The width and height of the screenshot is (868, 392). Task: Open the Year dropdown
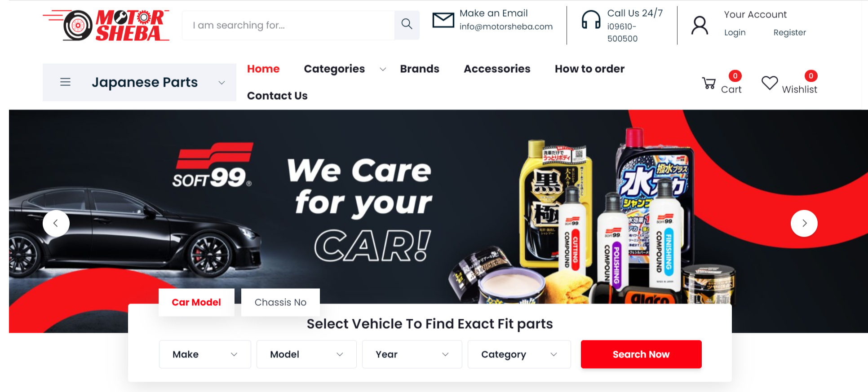point(412,354)
